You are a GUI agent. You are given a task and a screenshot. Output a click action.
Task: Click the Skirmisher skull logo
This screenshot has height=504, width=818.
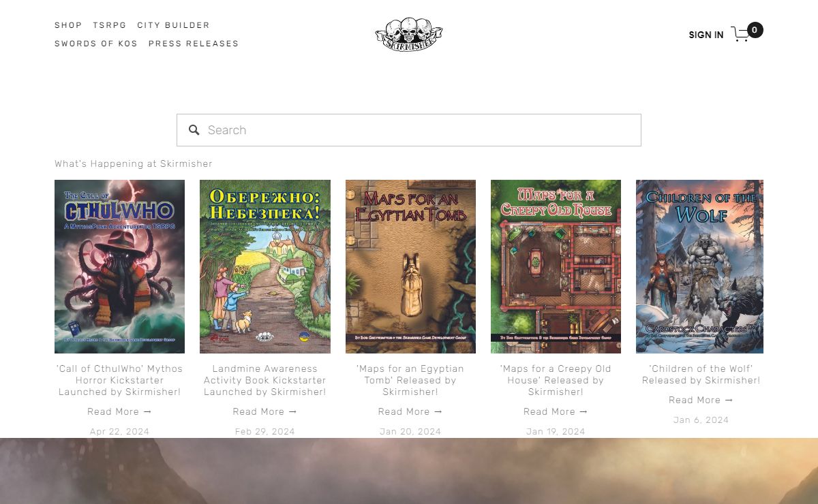click(x=409, y=34)
